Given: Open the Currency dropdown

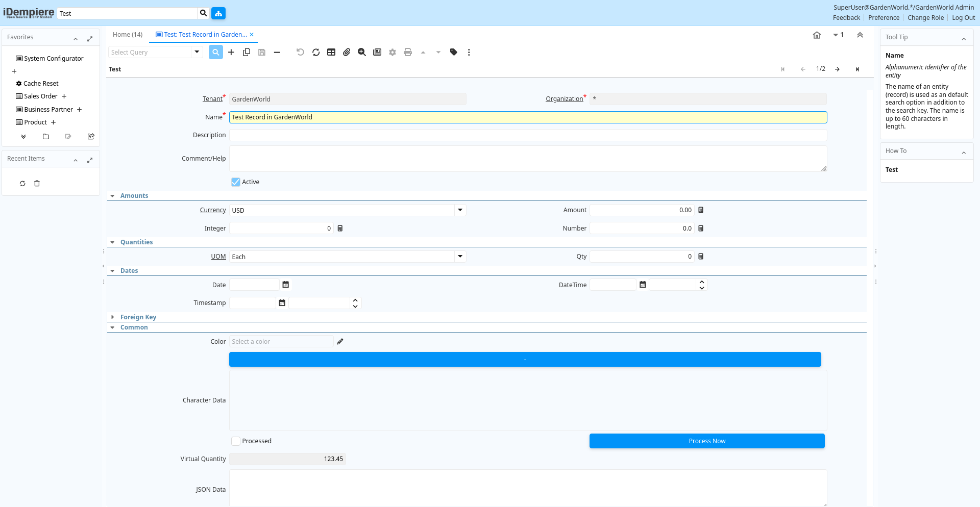Looking at the screenshot, I should (460, 210).
